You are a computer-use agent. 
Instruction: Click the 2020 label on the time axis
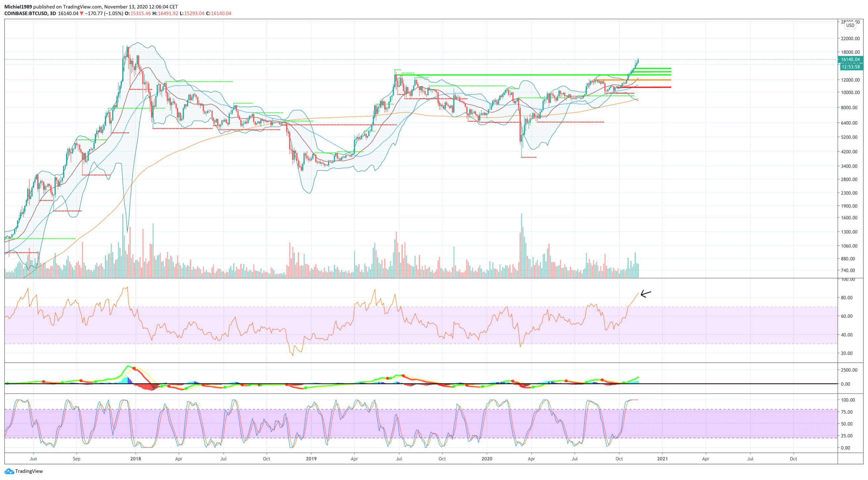click(x=487, y=459)
